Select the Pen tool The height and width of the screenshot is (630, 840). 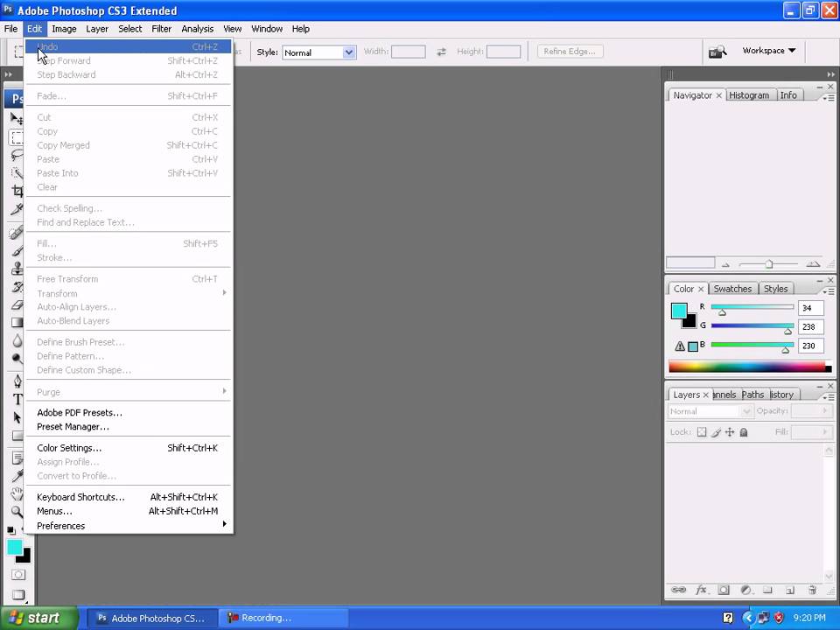coord(17,381)
